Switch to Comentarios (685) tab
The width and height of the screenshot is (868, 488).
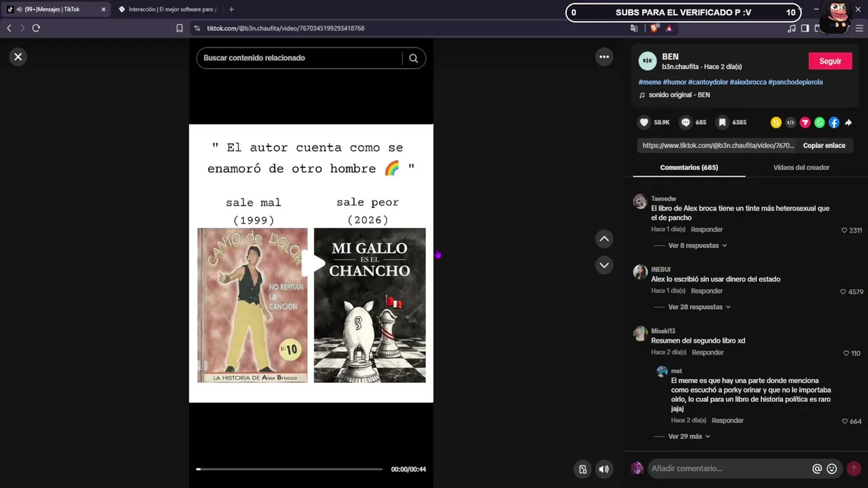click(x=689, y=167)
